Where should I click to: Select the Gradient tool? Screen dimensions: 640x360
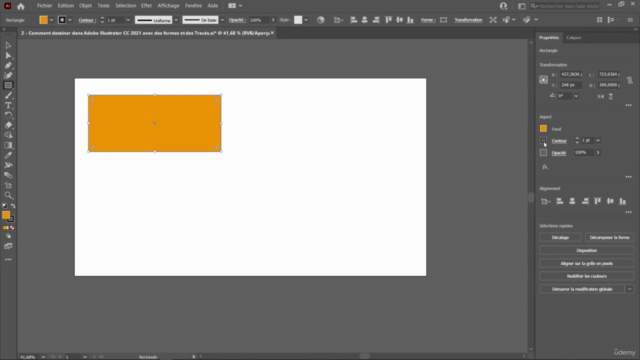click(x=8, y=145)
